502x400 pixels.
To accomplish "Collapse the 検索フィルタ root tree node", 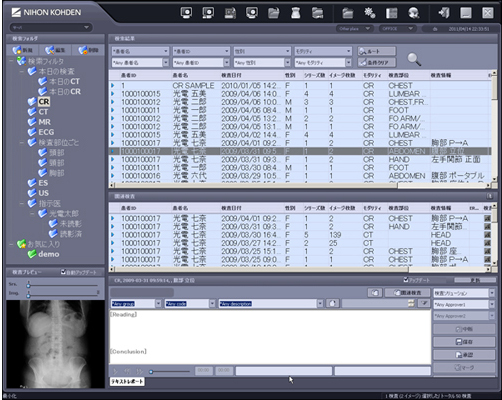I will 12,61.
